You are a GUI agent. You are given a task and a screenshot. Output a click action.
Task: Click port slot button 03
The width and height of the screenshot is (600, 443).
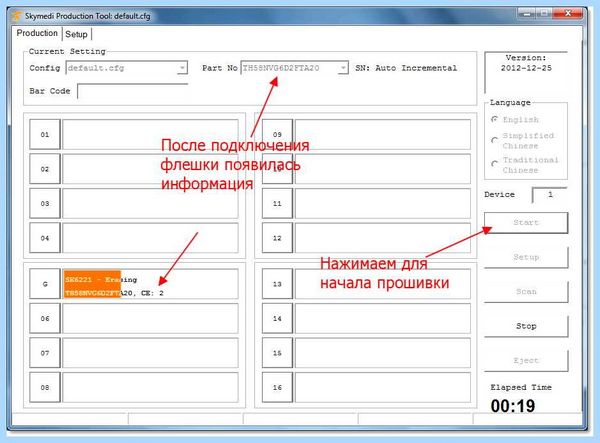coord(45,204)
